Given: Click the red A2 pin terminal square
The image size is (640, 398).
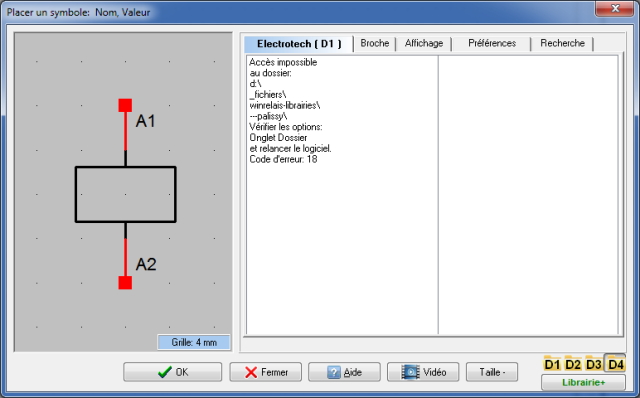Looking at the screenshot, I should click(125, 282).
